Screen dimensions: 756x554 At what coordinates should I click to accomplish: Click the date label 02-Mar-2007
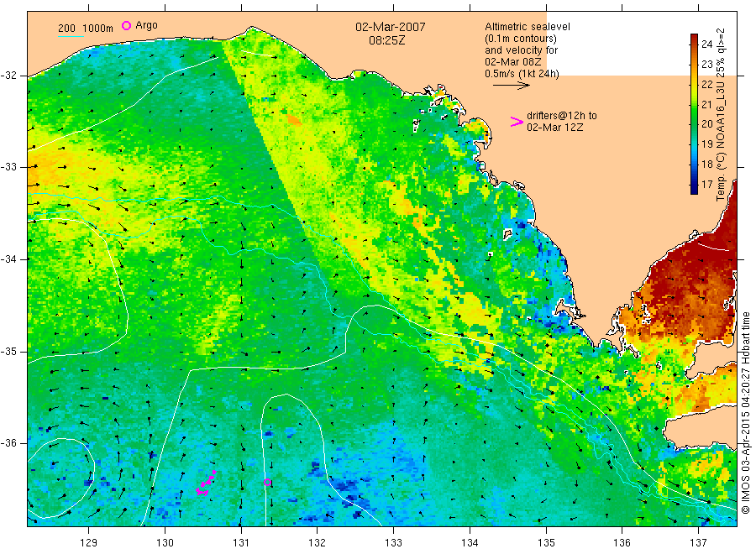click(x=391, y=27)
